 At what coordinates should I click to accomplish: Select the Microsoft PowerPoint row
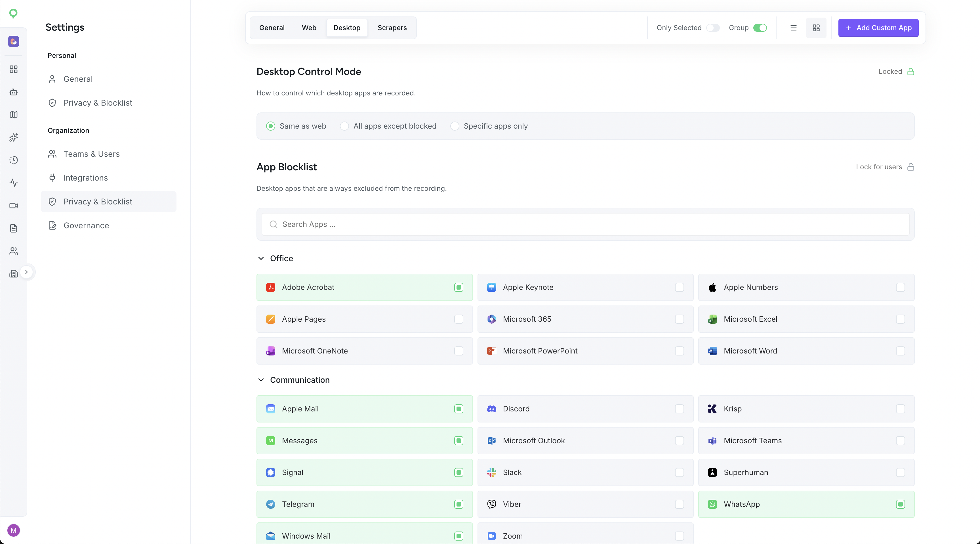pos(586,351)
